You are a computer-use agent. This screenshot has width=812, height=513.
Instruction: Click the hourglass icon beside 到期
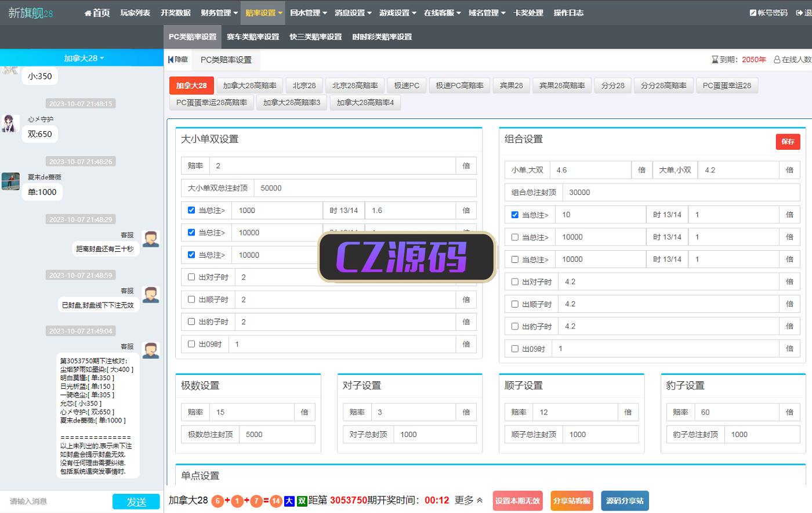(715, 59)
